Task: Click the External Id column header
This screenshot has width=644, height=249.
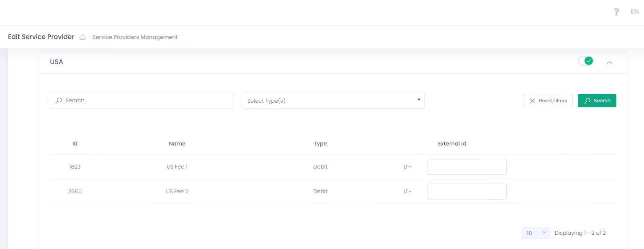Action: [x=452, y=143]
